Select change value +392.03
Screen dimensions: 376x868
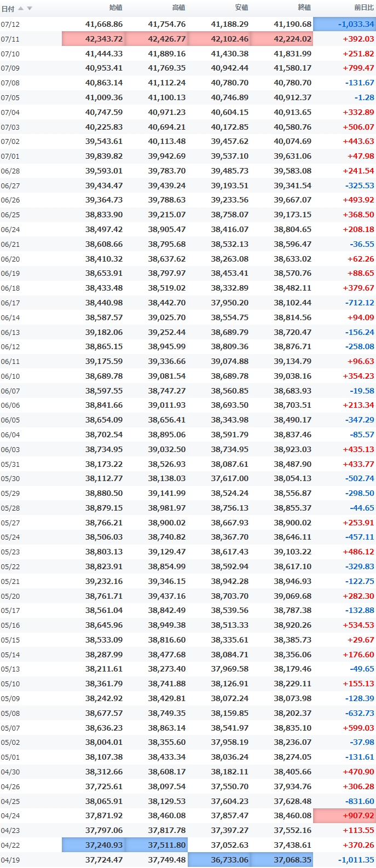[x=358, y=39]
